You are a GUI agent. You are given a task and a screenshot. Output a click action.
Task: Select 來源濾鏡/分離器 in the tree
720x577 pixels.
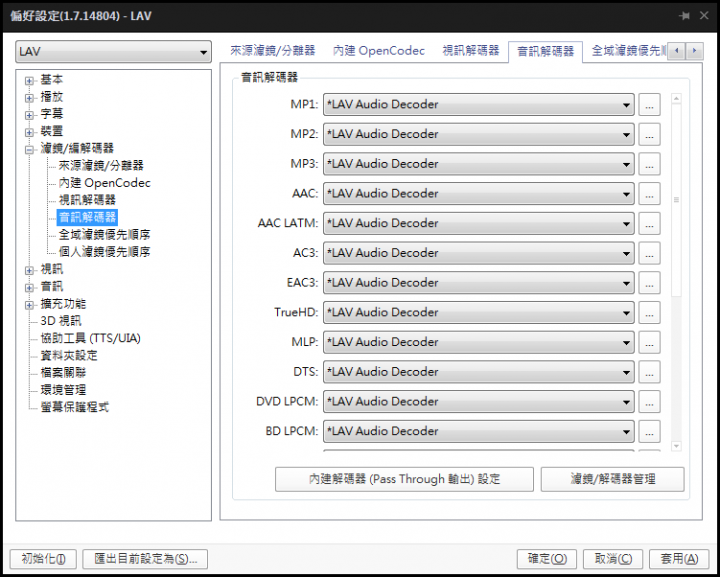click(x=101, y=165)
